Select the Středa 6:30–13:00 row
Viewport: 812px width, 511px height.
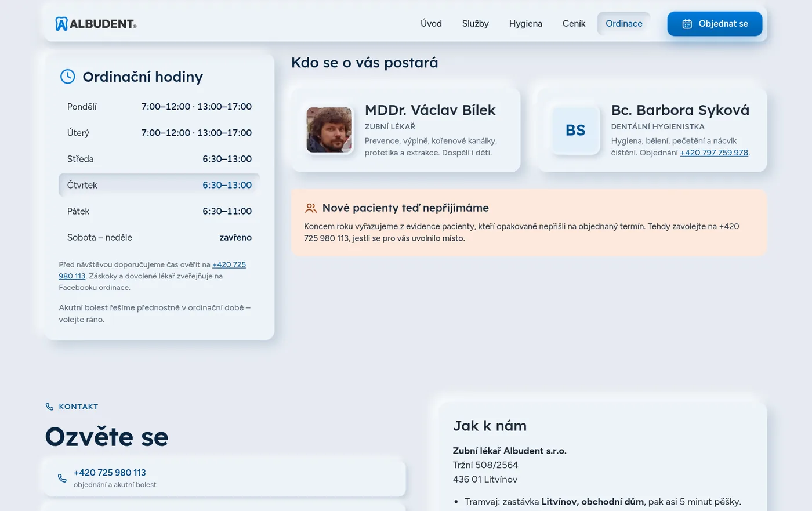[x=159, y=159]
